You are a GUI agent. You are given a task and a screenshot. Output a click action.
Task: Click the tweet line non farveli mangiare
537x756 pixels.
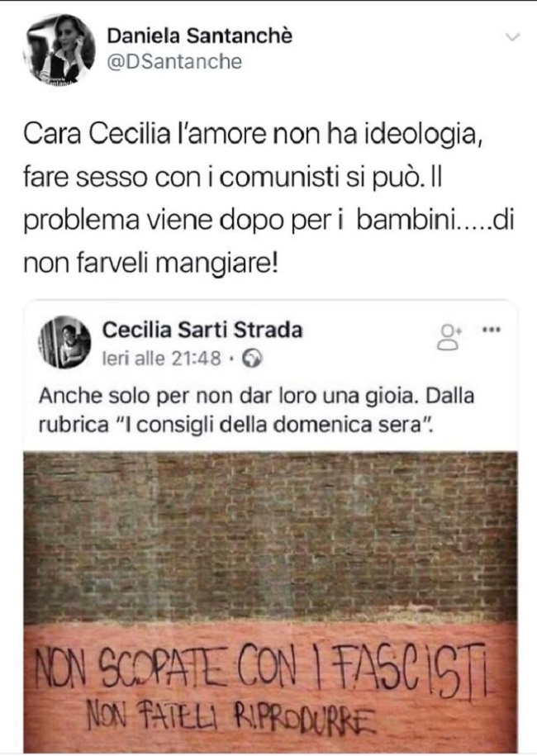click(x=151, y=264)
